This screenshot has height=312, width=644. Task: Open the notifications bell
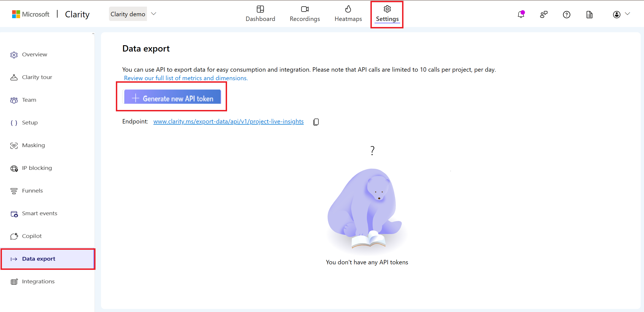point(521,14)
